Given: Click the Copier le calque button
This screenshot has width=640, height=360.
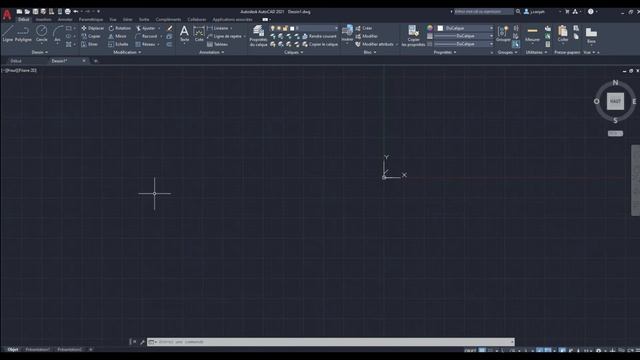Looking at the screenshot, I should tap(320, 44).
